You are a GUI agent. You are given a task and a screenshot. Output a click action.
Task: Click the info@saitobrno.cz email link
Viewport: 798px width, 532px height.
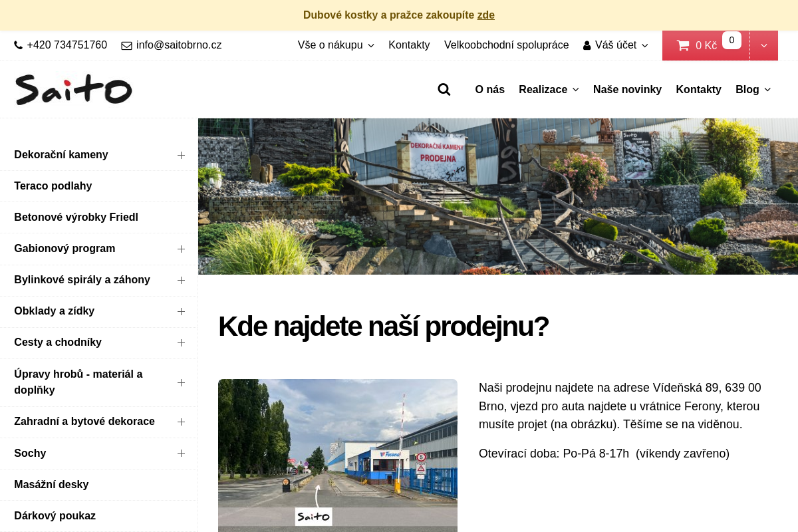(x=178, y=45)
